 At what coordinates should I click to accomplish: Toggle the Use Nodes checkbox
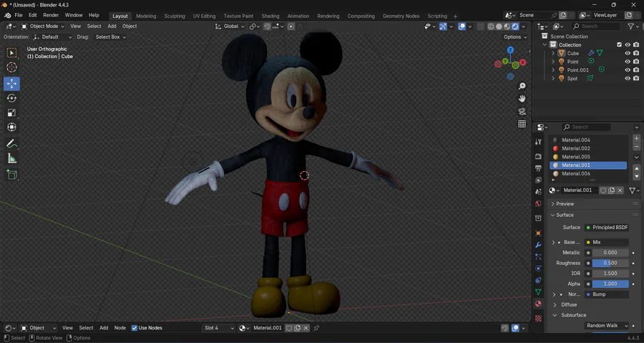[x=135, y=328]
